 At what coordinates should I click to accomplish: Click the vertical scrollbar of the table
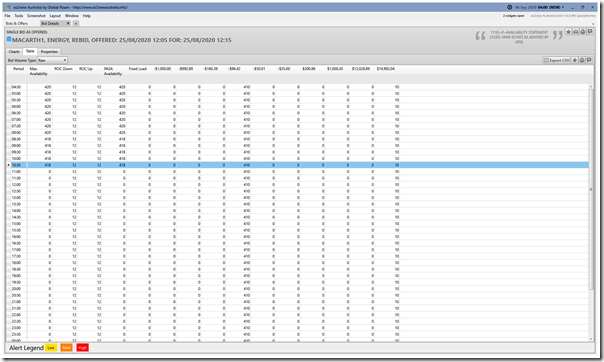point(591,189)
